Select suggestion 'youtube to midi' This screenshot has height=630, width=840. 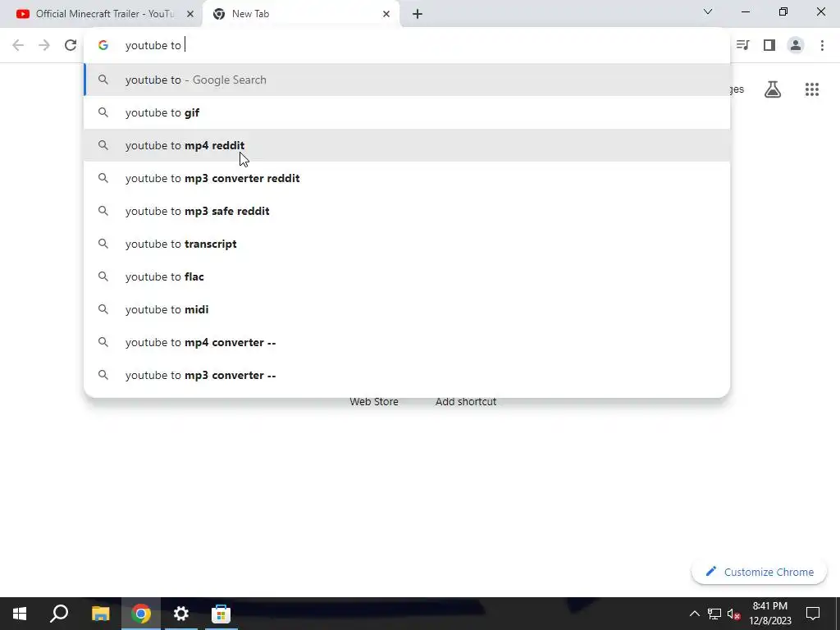point(407,309)
